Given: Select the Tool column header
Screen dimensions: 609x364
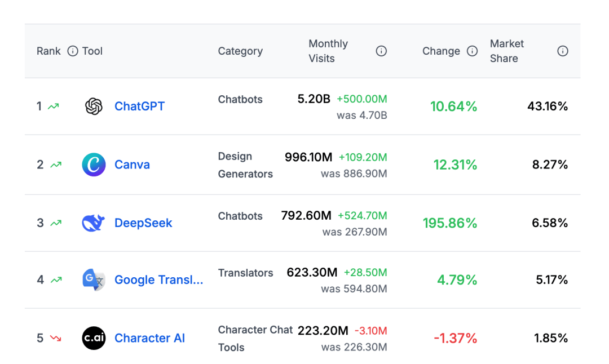Looking at the screenshot, I should coord(92,51).
